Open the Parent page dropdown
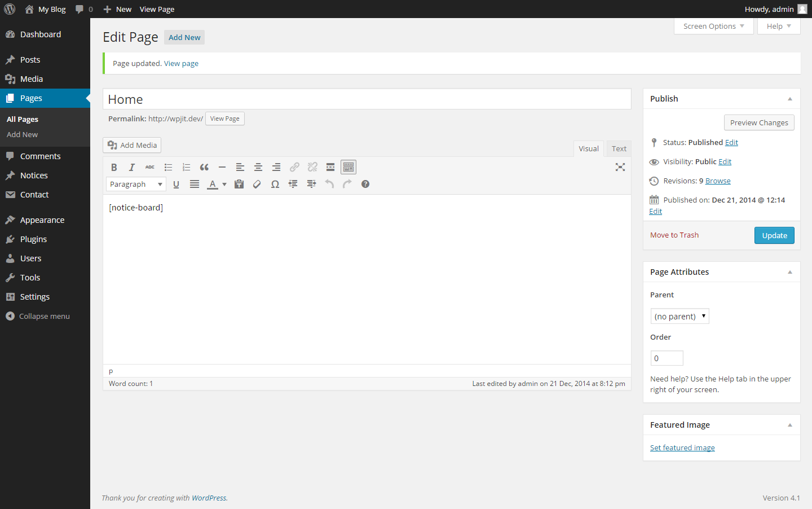The width and height of the screenshot is (812, 509). click(679, 316)
